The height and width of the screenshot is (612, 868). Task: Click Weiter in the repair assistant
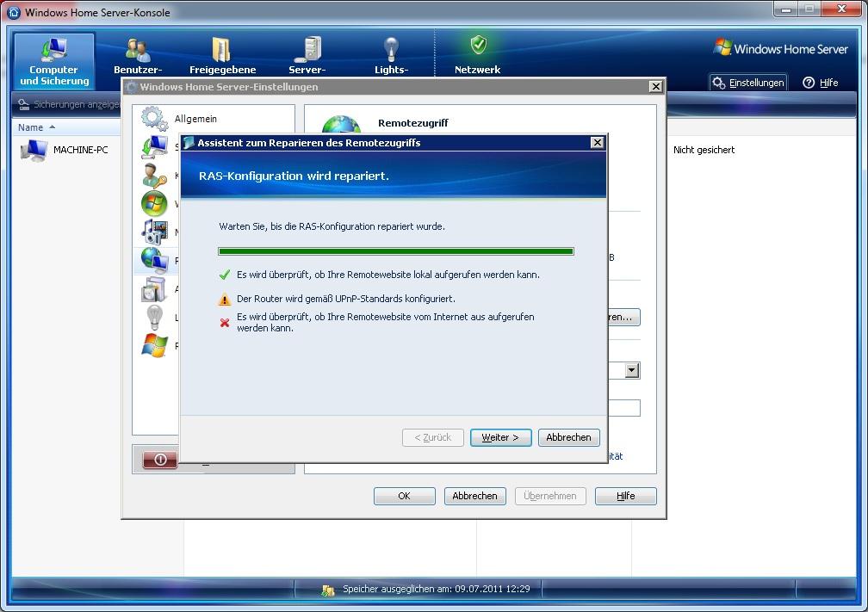point(500,437)
